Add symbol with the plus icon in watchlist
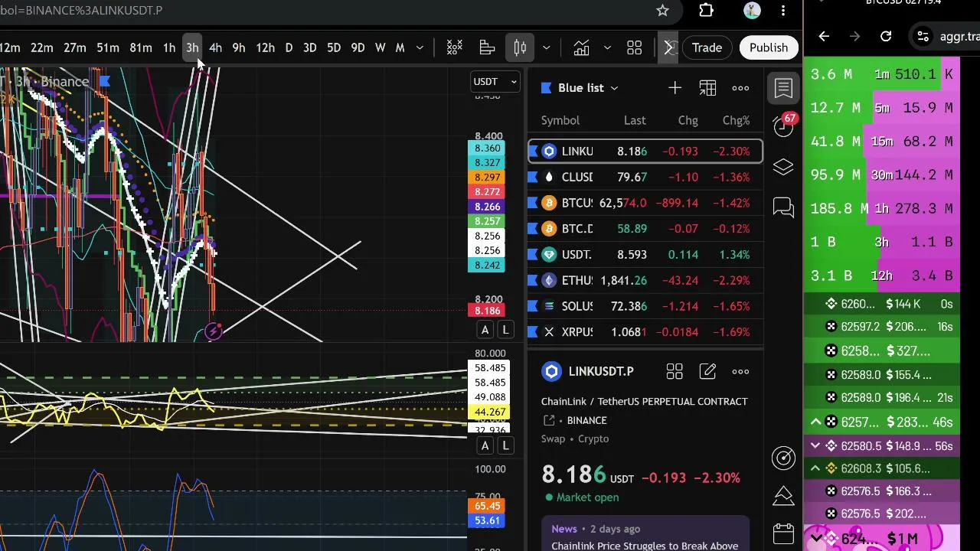The image size is (980, 551). 675,88
